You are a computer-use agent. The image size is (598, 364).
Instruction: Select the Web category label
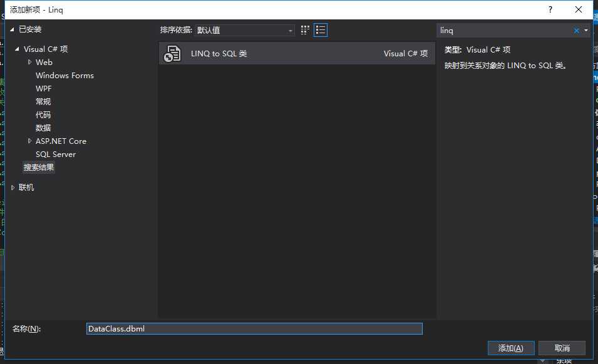click(x=44, y=62)
